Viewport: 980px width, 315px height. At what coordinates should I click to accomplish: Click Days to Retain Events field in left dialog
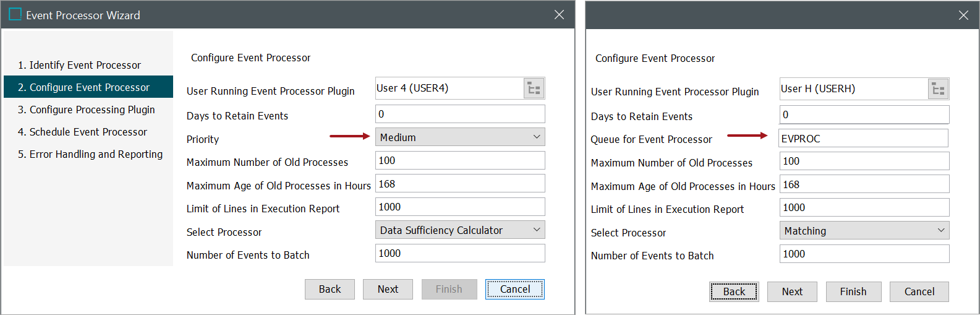(x=460, y=114)
